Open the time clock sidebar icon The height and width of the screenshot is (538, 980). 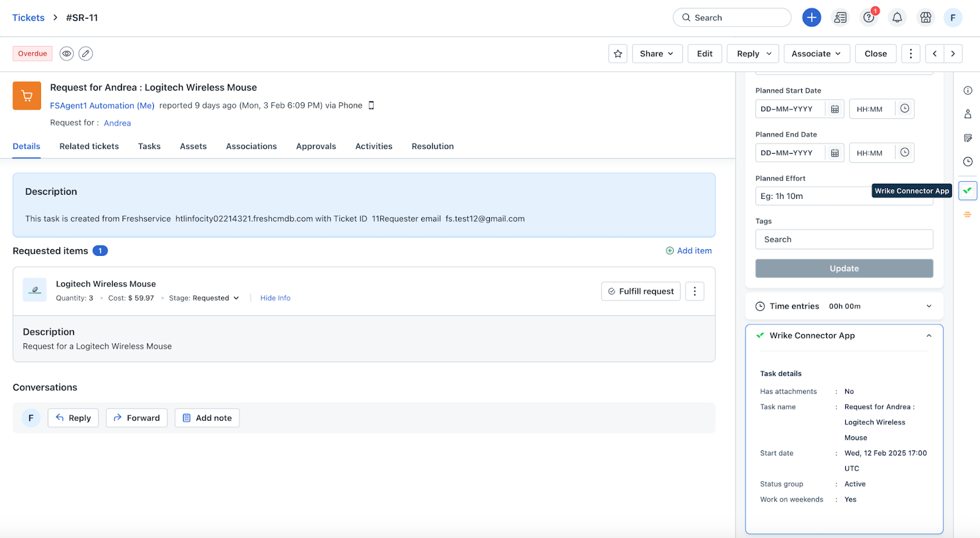coord(968,162)
